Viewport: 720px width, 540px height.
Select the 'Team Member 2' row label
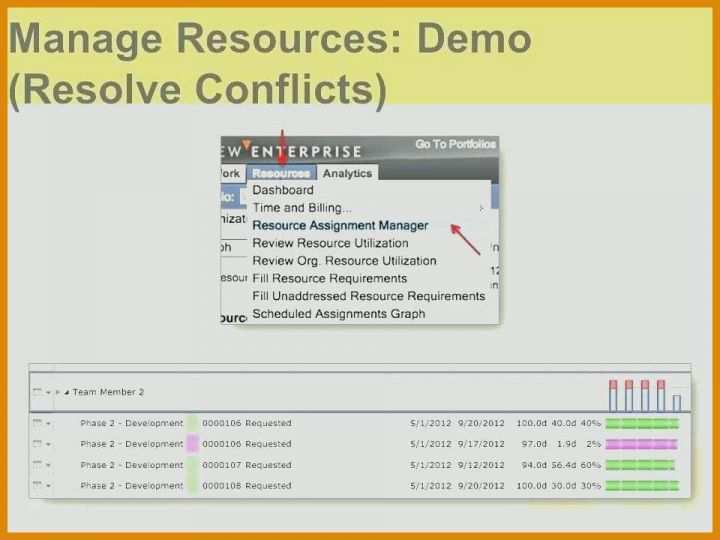[x=108, y=392]
